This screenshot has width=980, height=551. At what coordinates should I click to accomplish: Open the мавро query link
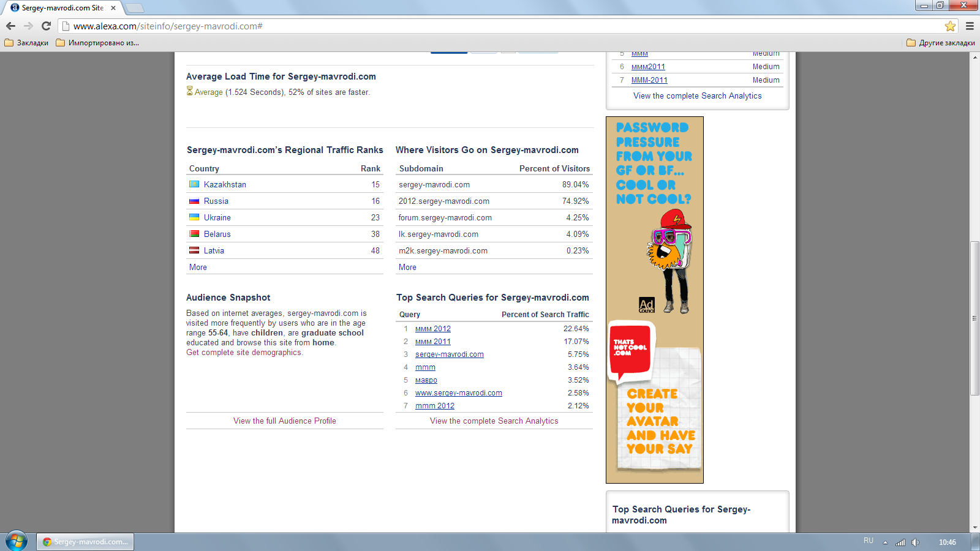pyautogui.click(x=426, y=380)
